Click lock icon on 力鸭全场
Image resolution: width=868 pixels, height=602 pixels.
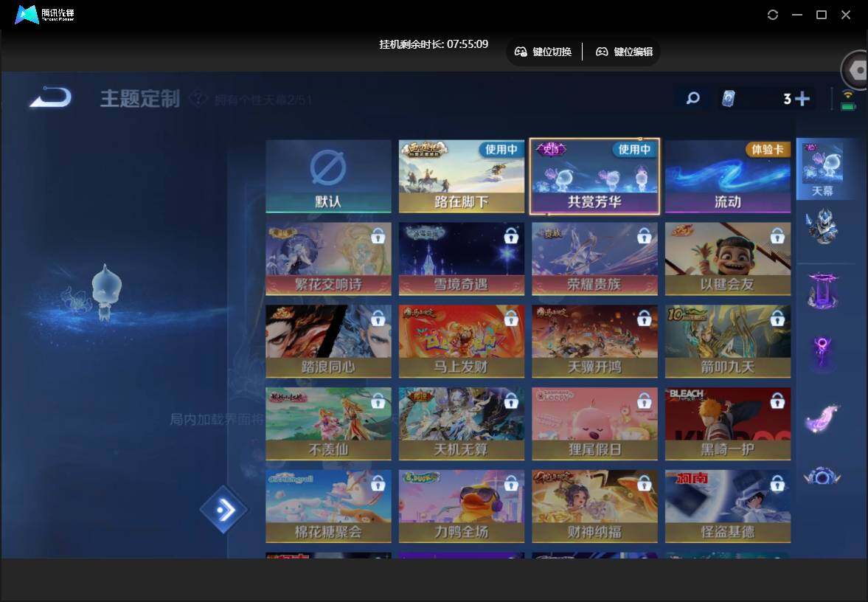point(511,483)
